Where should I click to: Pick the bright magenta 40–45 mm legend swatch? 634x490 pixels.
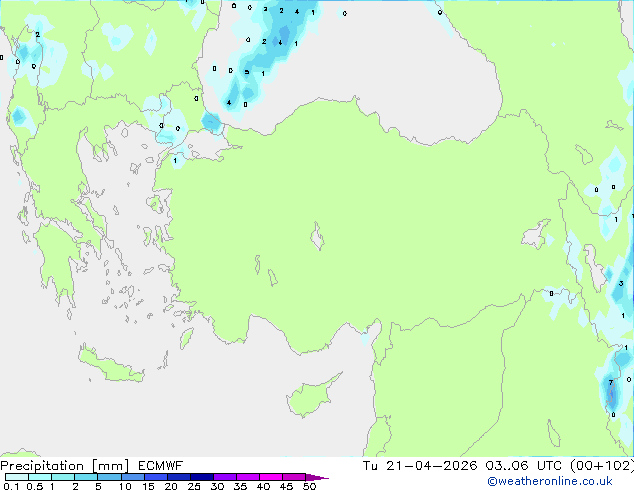tap(271, 477)
